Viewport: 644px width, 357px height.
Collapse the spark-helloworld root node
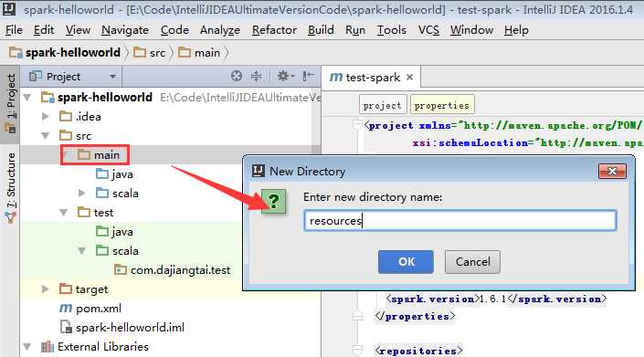(x=28, y=98)
